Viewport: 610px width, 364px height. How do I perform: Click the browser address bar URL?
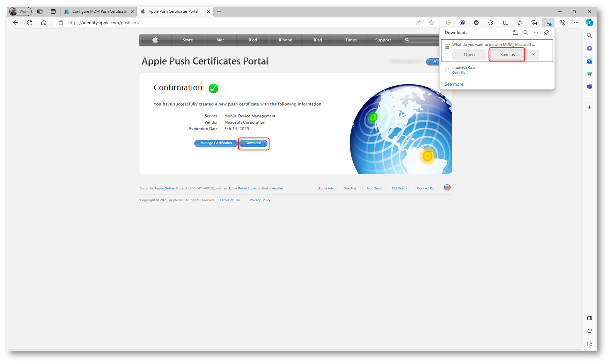[x=104, y=23]
